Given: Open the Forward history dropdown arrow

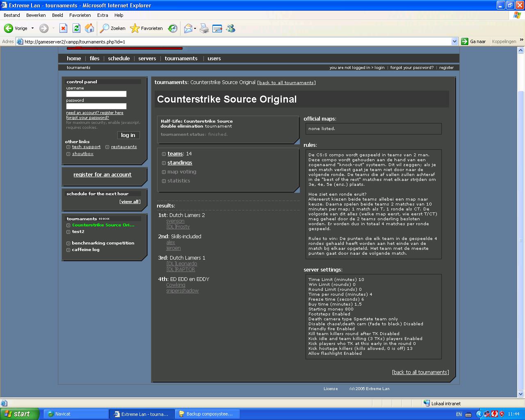Looking at the screenshot, I should [53, 28].
